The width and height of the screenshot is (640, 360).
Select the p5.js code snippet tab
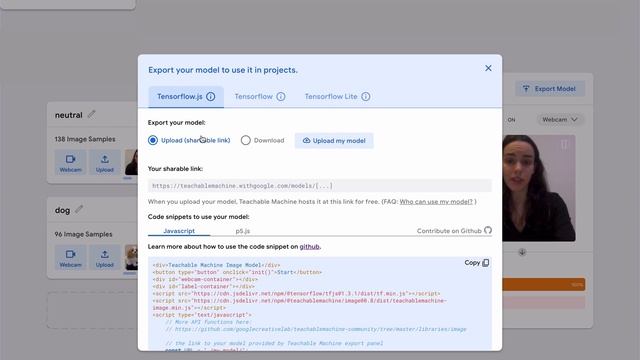click(242, 231)
